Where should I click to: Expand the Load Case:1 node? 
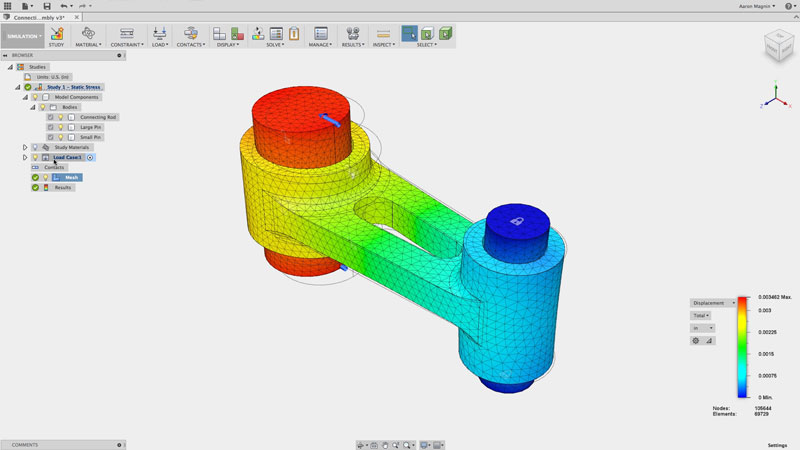coord(25,158)
